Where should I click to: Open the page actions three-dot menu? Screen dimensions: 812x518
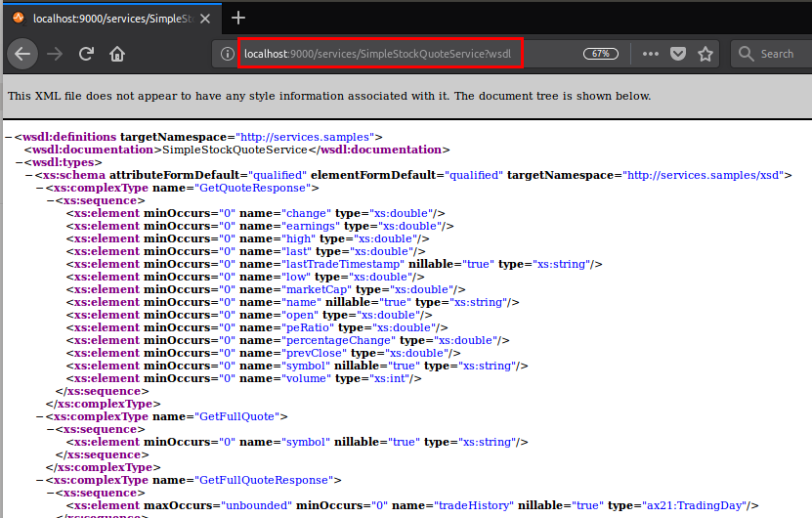point(651,54)
